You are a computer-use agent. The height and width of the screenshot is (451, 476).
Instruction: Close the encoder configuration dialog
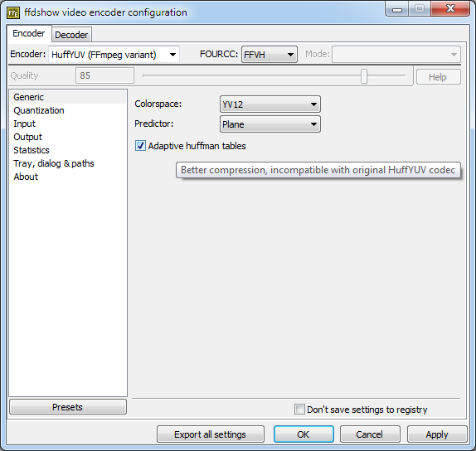pyautogui.click(x=450, y=8)
